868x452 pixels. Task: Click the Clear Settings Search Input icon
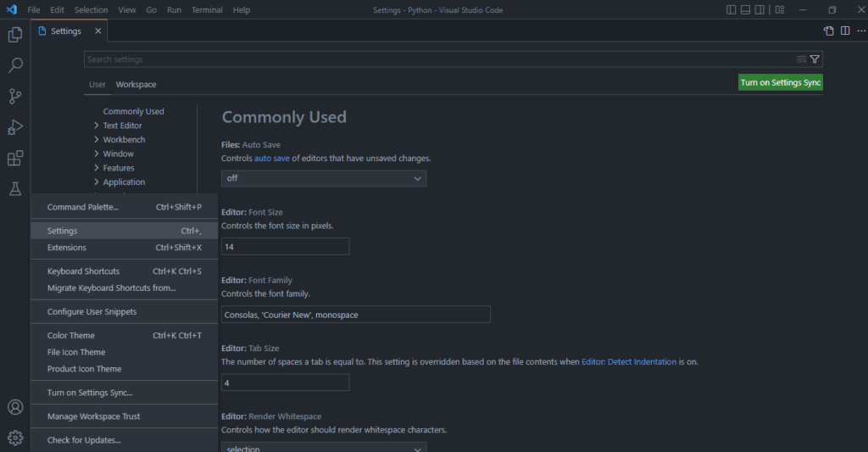point(802,59)
